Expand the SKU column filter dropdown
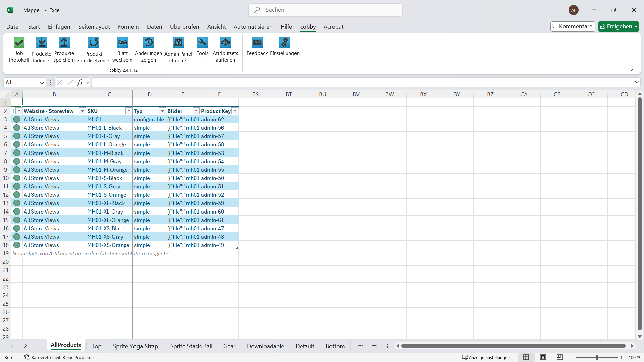The image size is (644, 362). tap(128, 111)
